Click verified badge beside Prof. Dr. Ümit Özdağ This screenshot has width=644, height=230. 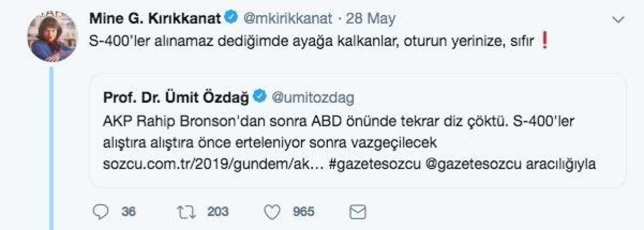(x=261, y=97)
